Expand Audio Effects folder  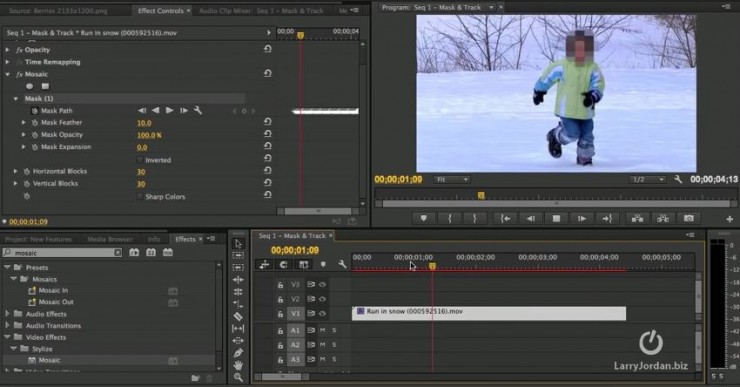(8, 313)
